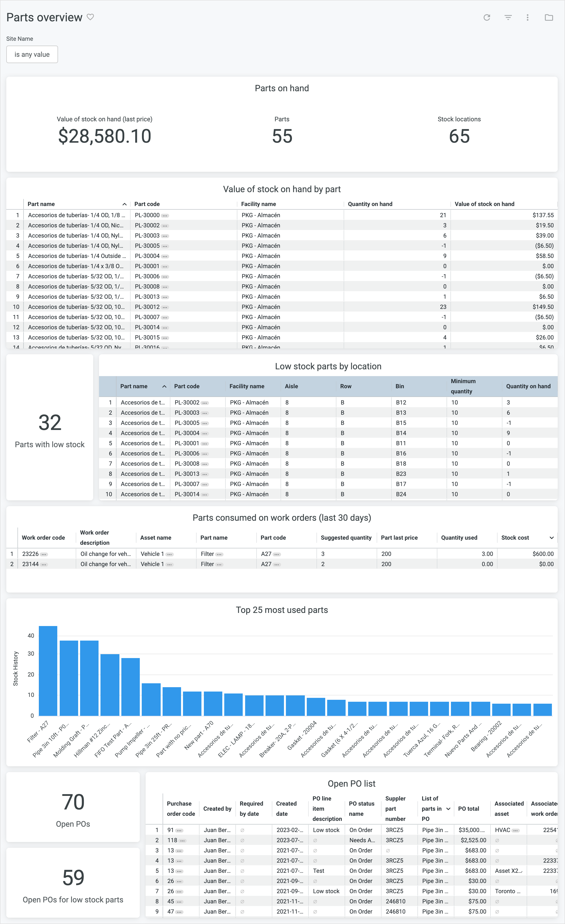Open the List of parts in PO column menu

pyautogui.click(x=449, y=809)
